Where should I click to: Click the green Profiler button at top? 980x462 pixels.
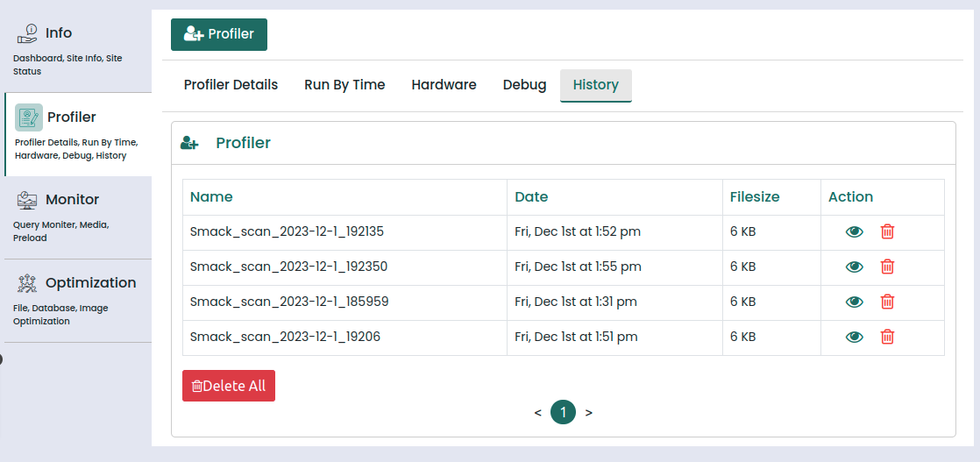point(219,34)
